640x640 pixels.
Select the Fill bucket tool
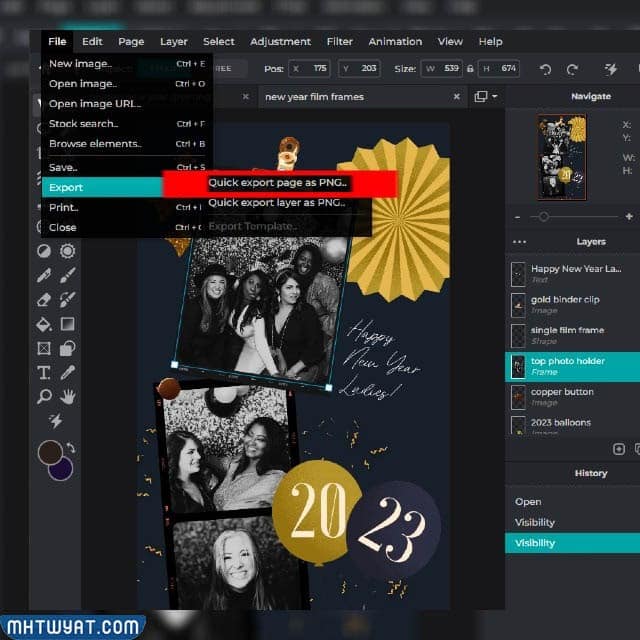coord(44,324)
